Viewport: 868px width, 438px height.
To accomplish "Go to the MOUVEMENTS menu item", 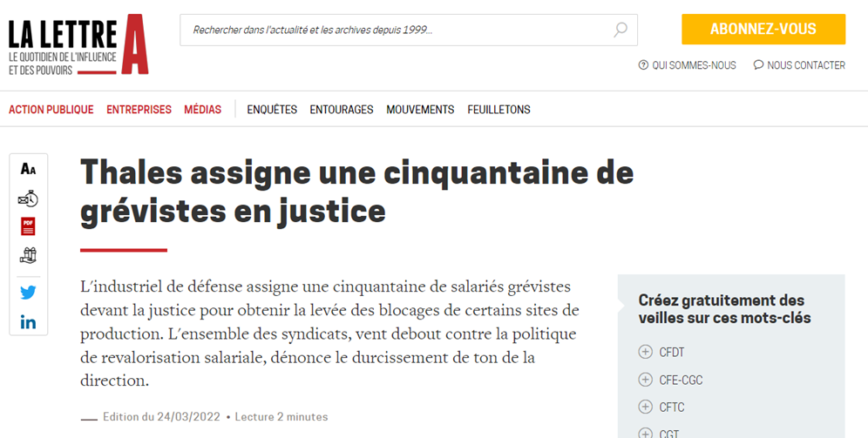I will pyautogui.click(x=420, y=110).
